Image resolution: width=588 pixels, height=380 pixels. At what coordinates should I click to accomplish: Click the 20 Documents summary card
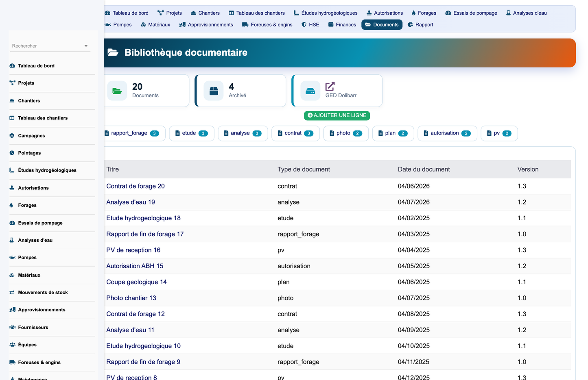(146, 91)
